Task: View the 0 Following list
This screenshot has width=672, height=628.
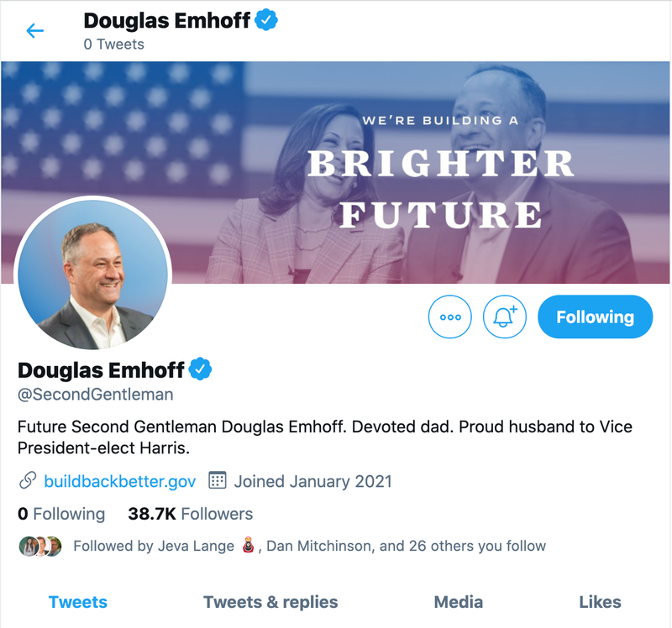Action: click(x=61, y=514)
